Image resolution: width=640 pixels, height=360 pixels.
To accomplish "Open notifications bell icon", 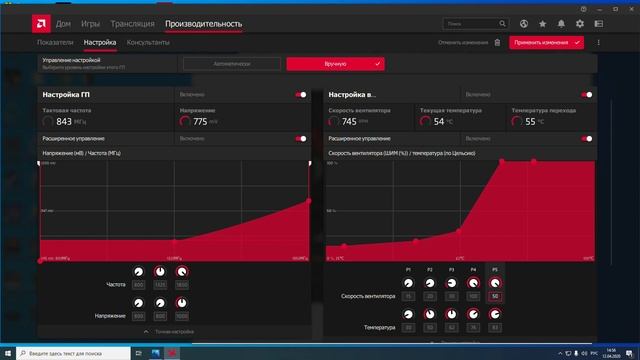I will click(x=561, y=24).
